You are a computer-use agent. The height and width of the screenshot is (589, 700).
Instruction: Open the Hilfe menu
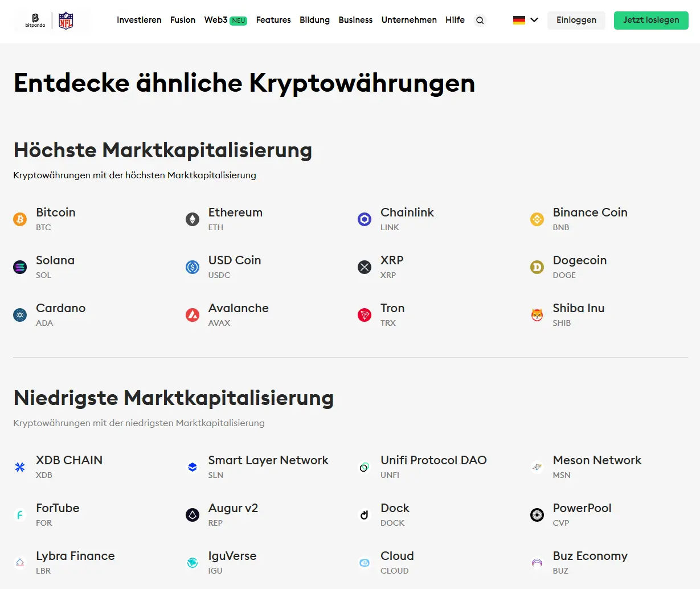point(455,20)
